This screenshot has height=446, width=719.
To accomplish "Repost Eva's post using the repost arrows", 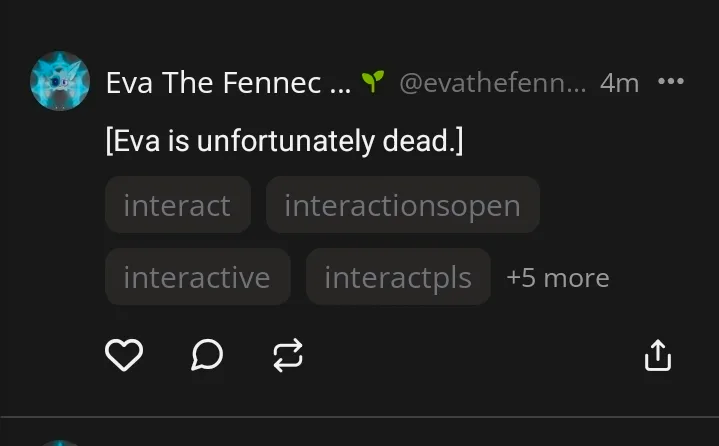I will click(288, 354).
